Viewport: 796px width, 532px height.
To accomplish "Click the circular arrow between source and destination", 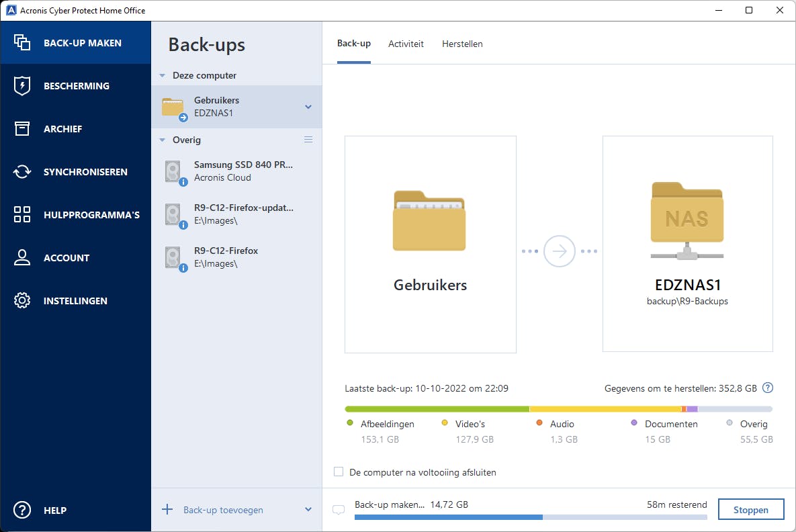I will click(x=559, y=251).
